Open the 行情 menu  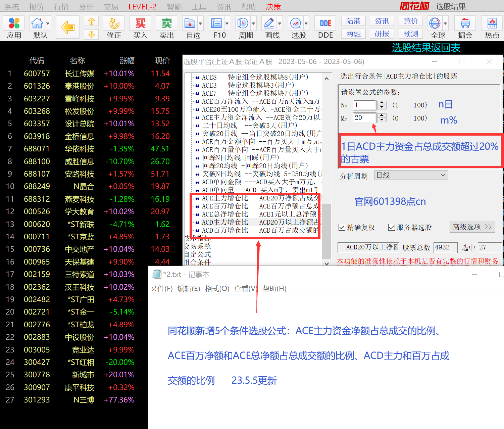pyautogui.click(x=61, y=7)
